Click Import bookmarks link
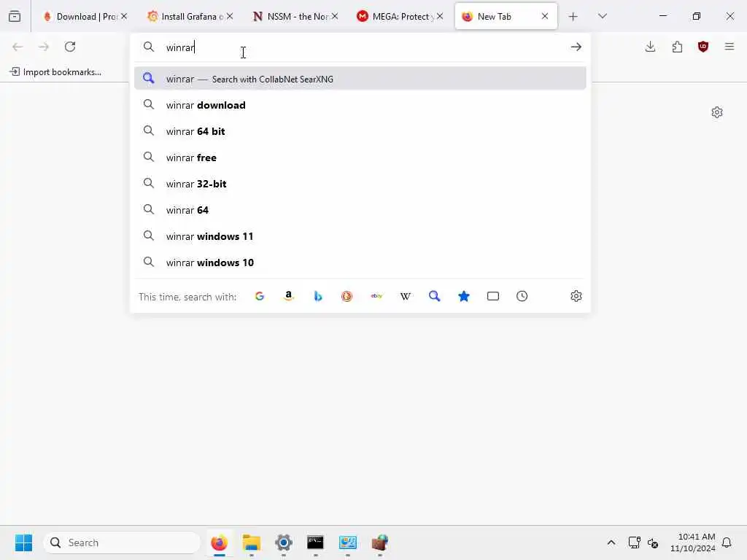 (x=55, y=72)
